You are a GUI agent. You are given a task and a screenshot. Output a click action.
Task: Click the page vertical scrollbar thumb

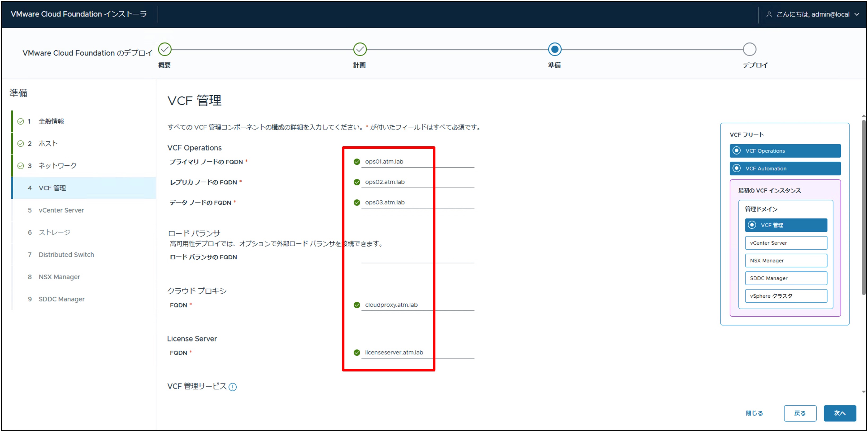[x=863, y=207]
